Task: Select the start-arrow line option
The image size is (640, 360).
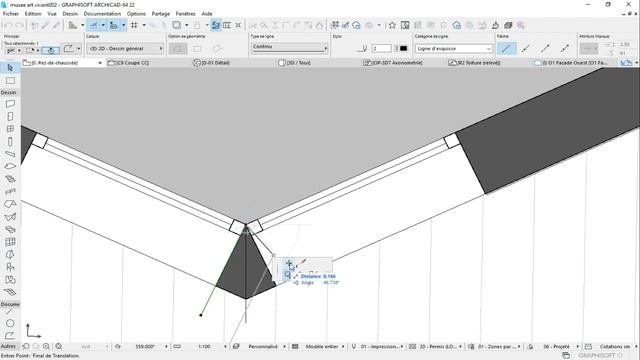Action: (526, 49)
